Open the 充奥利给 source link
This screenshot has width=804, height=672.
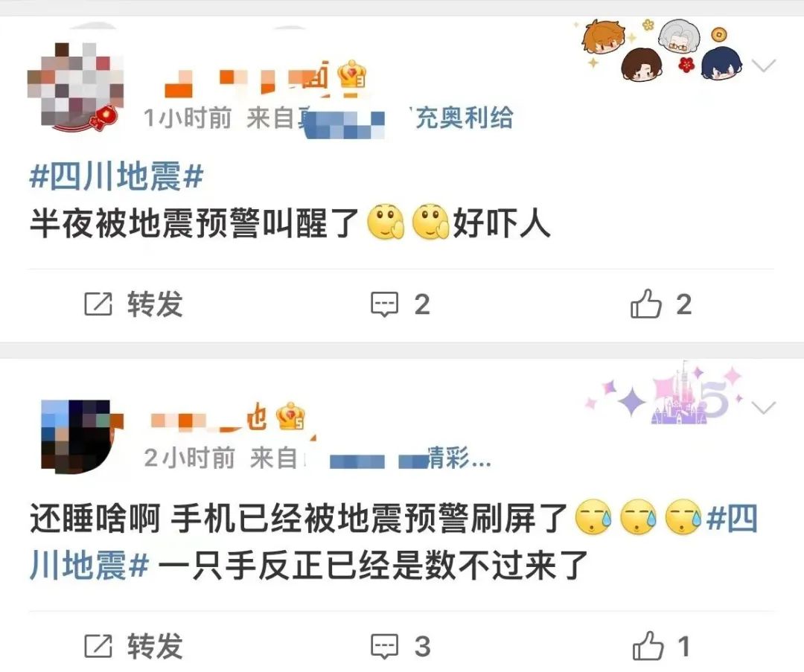[464, 118]
